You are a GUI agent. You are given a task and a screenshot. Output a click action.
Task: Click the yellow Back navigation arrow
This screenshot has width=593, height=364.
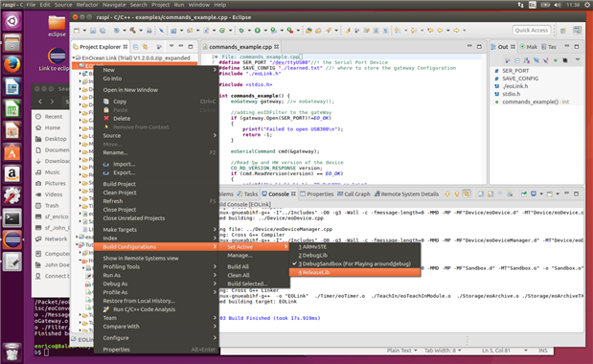tap(440, 31)
